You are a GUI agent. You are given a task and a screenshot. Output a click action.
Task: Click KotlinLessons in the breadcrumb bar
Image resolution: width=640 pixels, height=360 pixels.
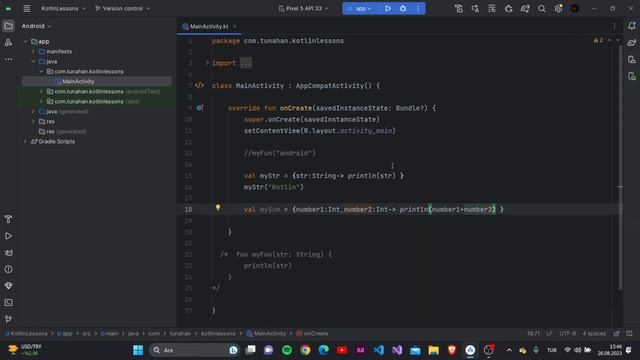[26, 333]
